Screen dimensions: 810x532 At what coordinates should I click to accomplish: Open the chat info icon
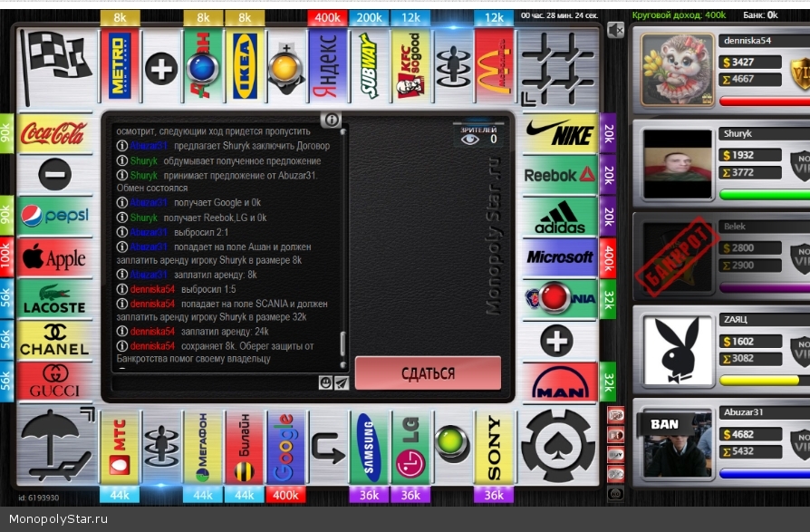[331, 120]
